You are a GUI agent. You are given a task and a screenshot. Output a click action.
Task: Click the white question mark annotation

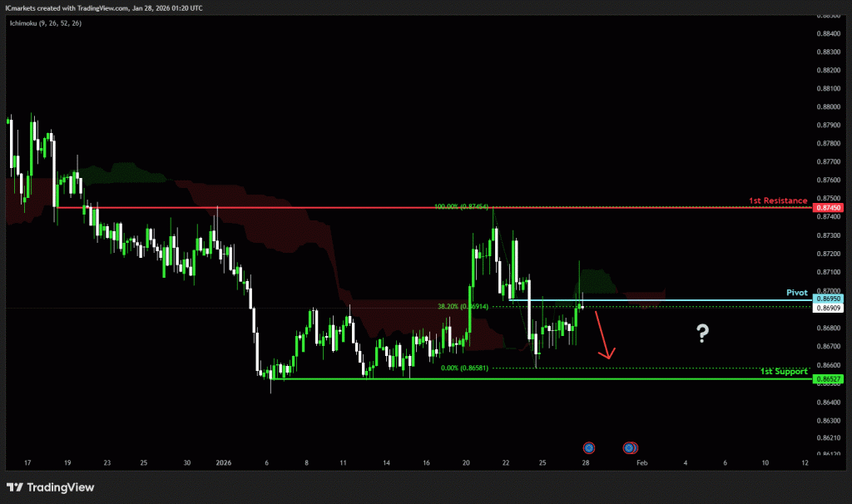pos(703,334)
